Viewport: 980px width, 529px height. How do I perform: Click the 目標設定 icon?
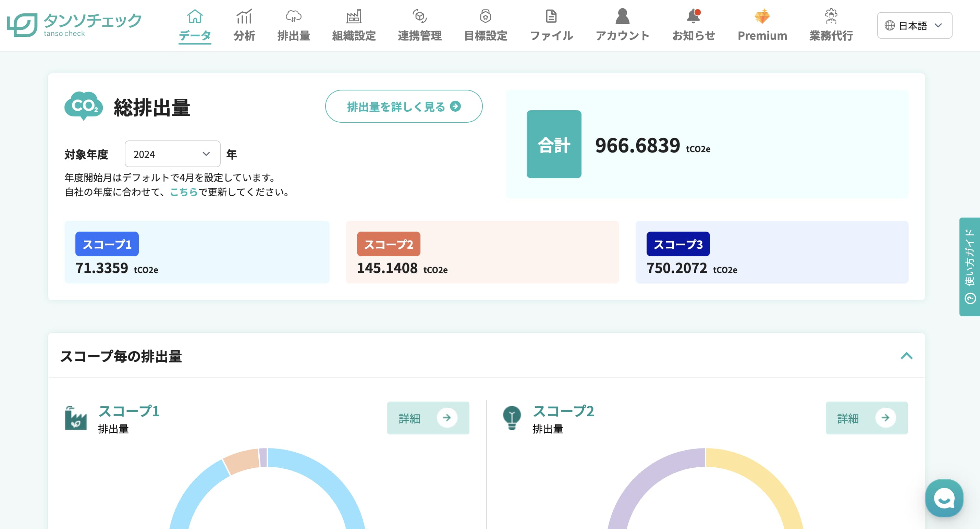[x=486, y=16]
